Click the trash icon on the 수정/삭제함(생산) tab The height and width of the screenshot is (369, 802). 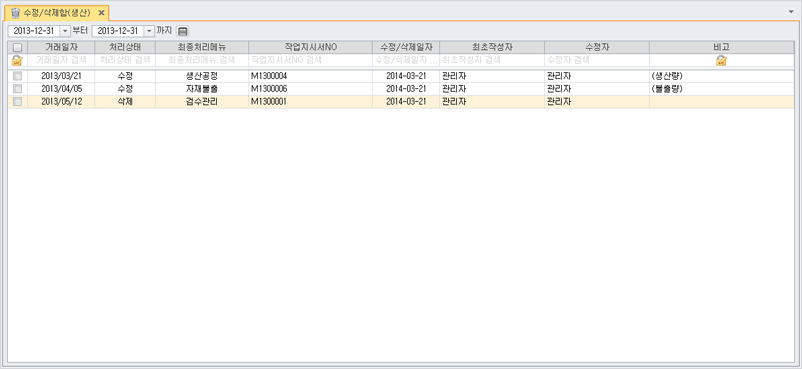[x=15, y=13]
